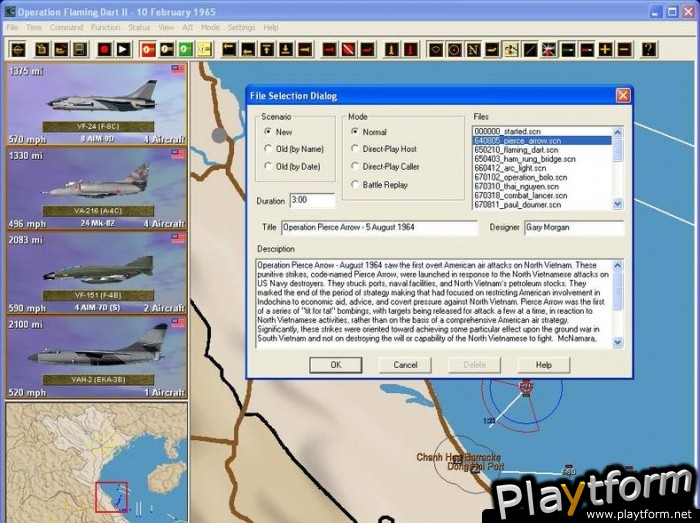Click the white play triangle toolbar button
The image size is (700, 523).
(x=124, y=49)
